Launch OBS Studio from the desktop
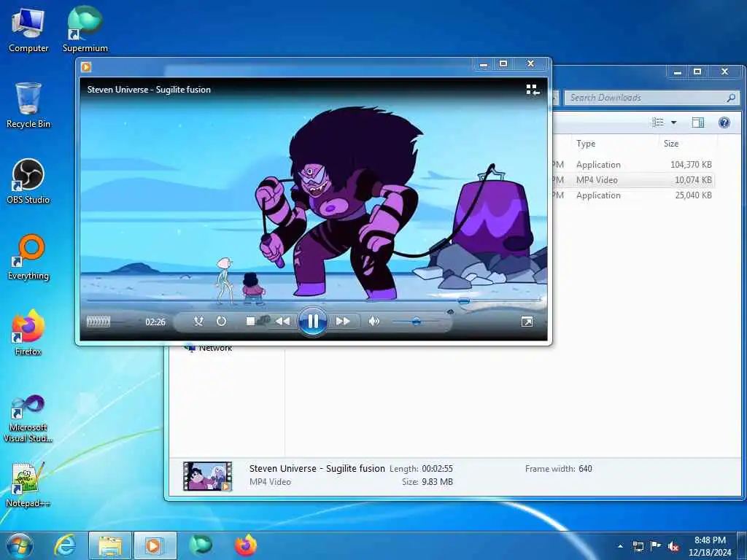747x560 pixels. [28, 182]
